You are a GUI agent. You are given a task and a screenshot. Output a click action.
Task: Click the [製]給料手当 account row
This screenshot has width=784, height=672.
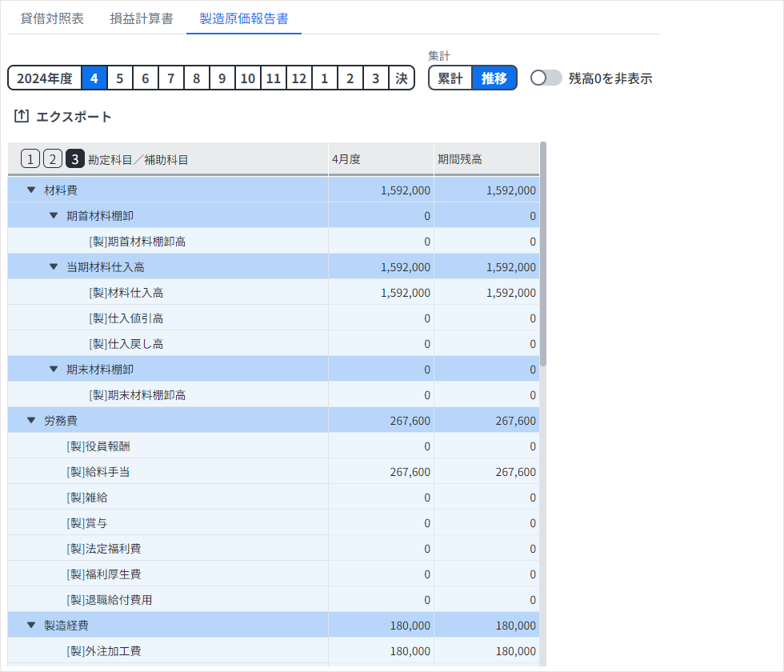point(98,472)
